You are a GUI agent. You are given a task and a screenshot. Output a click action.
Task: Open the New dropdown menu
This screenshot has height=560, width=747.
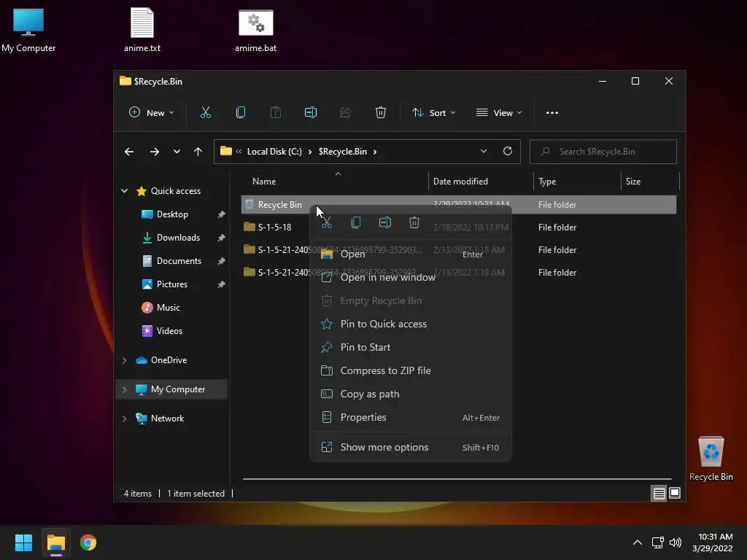pyautogui.click(x=152, y=113)
